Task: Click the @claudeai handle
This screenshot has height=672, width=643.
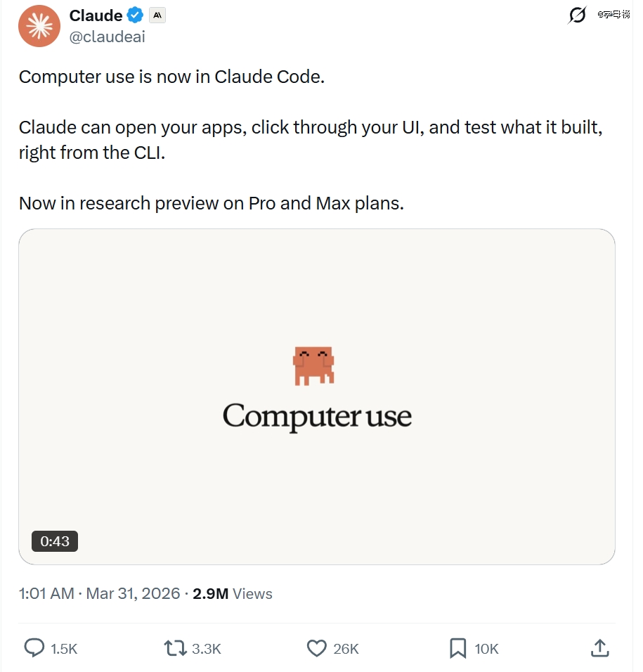Action: 107,37
